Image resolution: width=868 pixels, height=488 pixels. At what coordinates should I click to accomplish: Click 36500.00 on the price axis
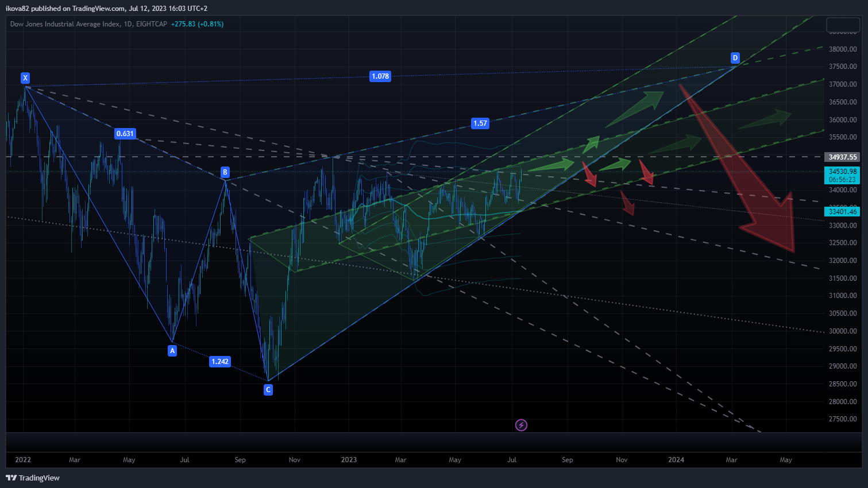tap(843, 102)
